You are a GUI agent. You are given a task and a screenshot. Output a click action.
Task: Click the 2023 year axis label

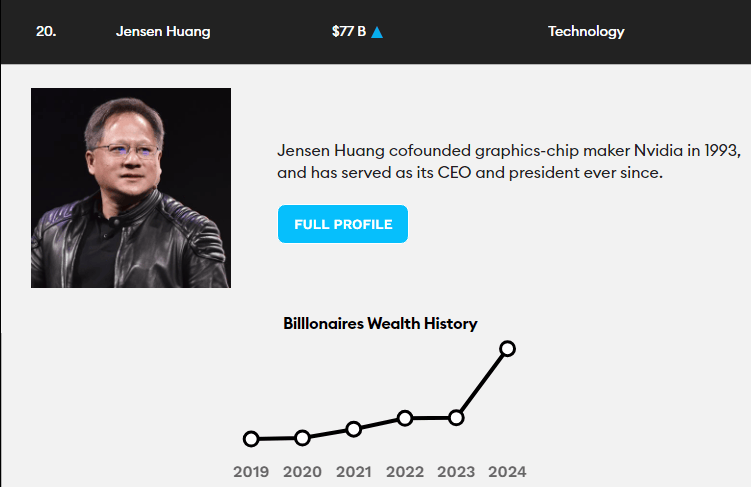pyautogui.click(x=456, y=472)
